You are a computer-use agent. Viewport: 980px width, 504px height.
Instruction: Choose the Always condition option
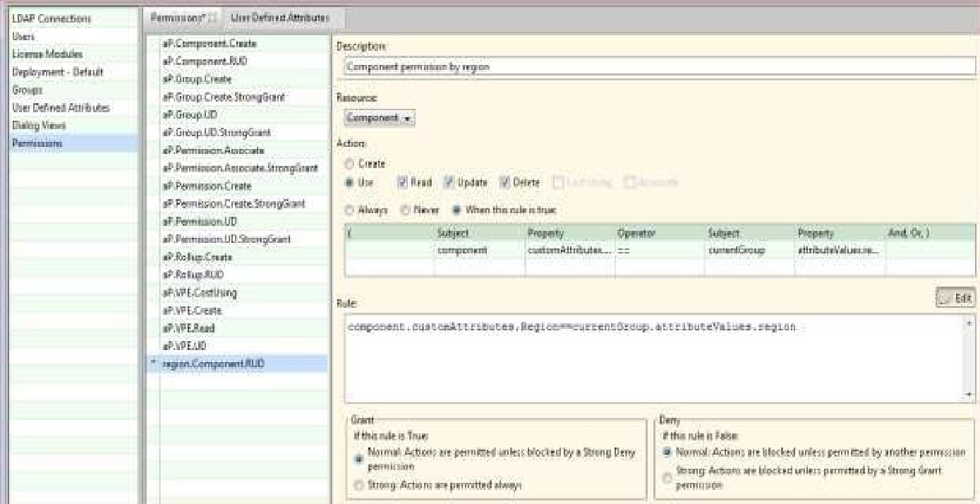point(349,210)
